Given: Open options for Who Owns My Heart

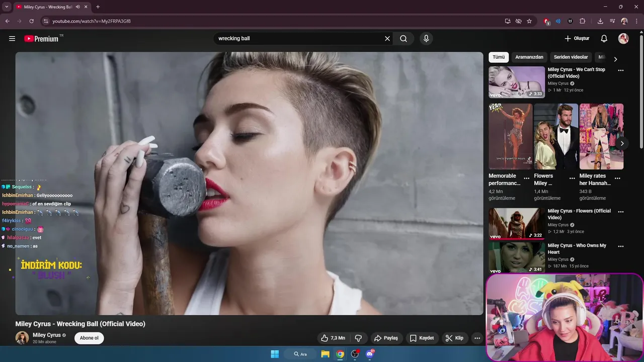Looking at the screenshot, I should click(621, 246).
